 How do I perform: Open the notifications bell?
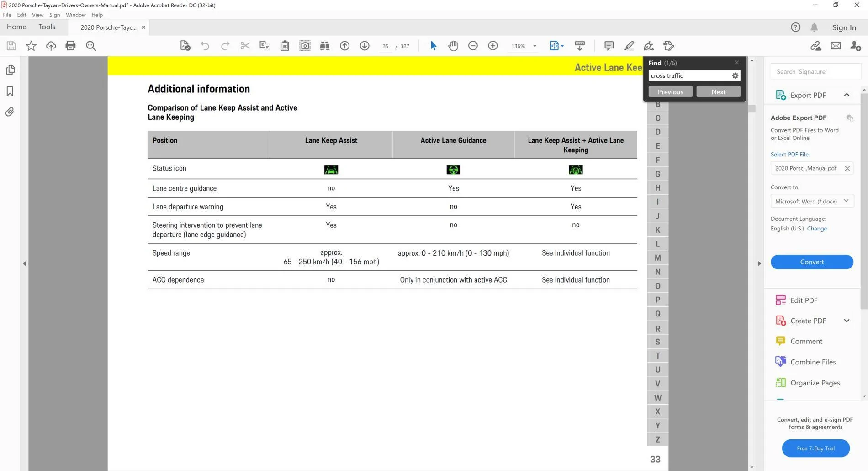coord(814,27)
